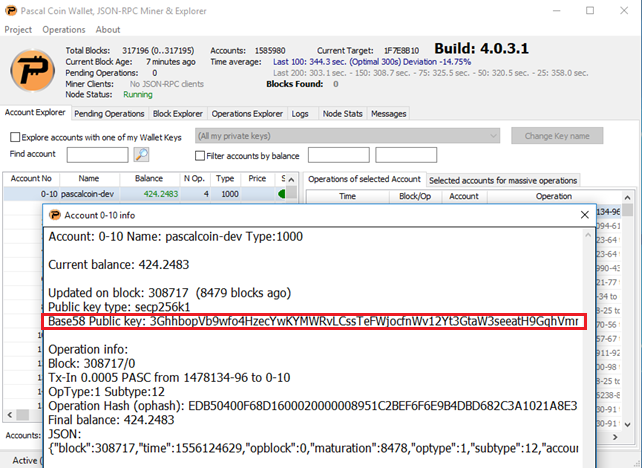The width and height of the screenshot is (643, 469).
Task: Click the Updated on block: 308717 line
Action: [169, 293]
